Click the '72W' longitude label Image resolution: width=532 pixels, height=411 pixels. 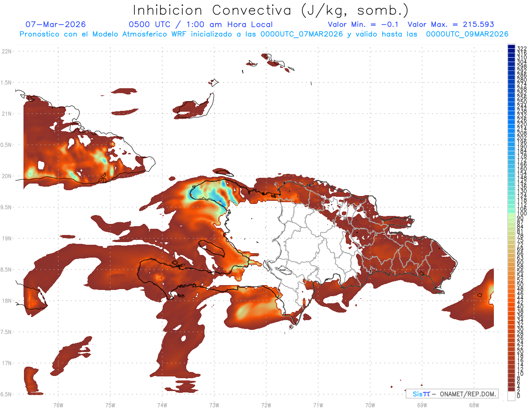tap(266, 405)
